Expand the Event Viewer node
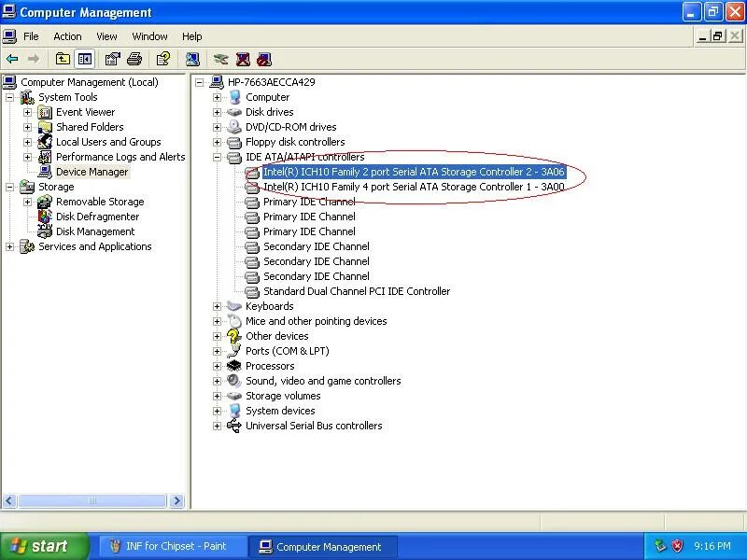Image resolution: width=747 pixels, height=560 pixels. [27, 112]
